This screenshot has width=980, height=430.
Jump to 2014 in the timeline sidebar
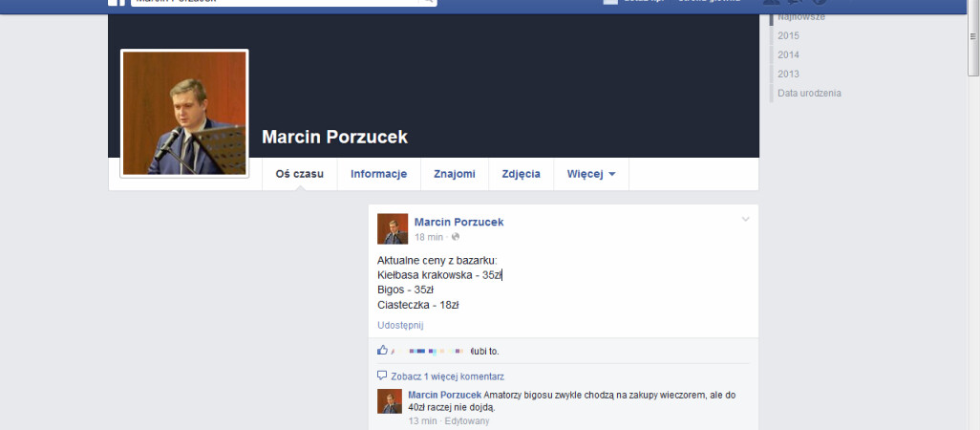(788, 55)
